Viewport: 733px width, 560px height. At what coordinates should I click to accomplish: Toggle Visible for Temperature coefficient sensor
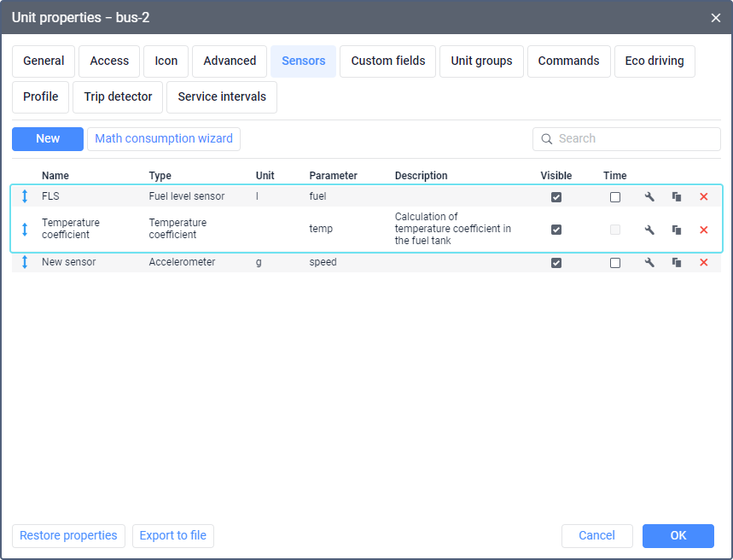(556, 230)
